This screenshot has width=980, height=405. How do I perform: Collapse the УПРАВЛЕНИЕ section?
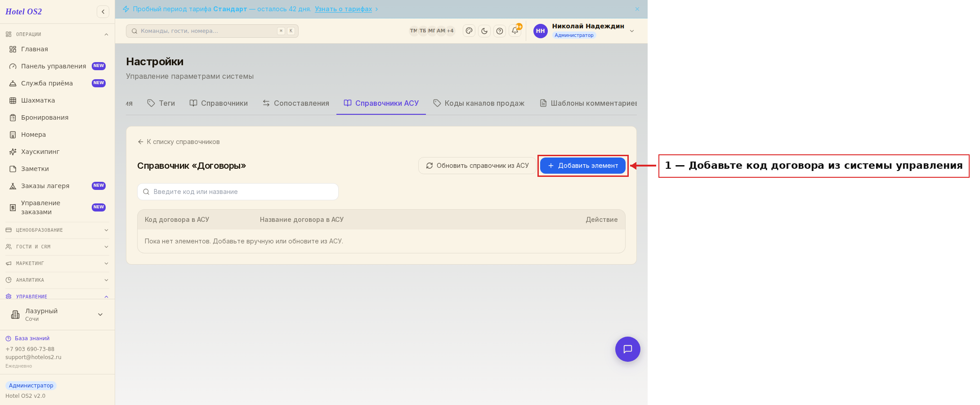57,297
